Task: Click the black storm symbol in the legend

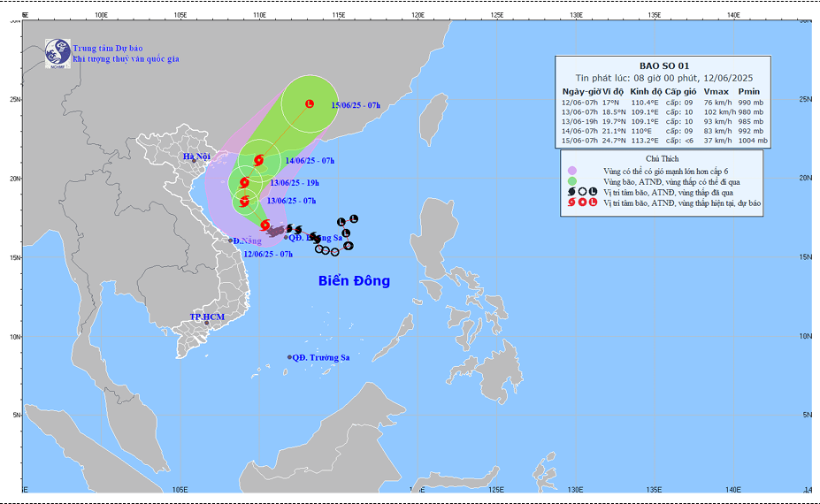Action: [x=572, y=191]
